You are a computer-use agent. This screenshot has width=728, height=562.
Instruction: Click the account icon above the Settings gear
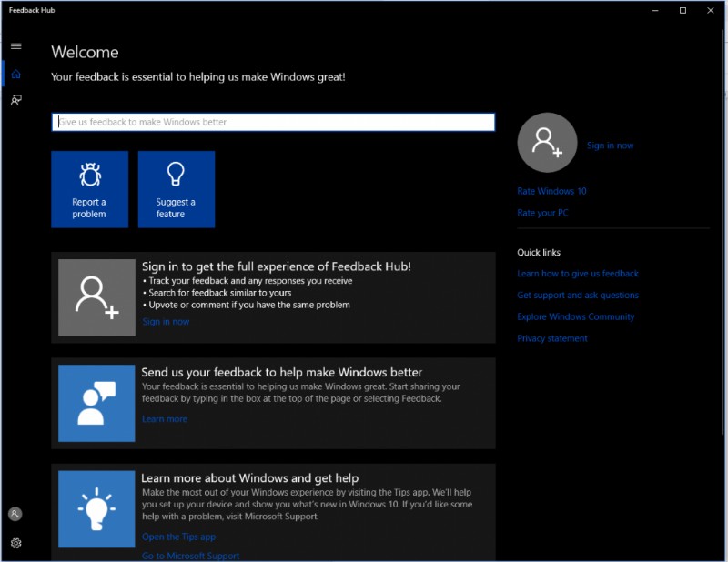[x=15, y=515]
